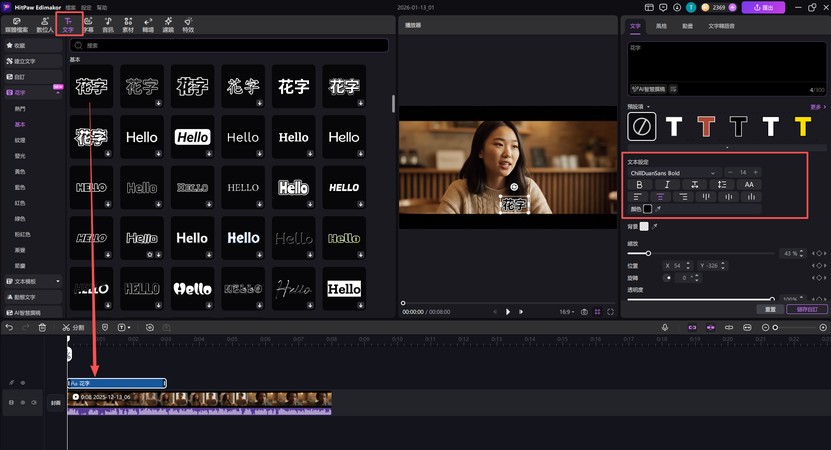Click the purple 匯出 (Export) button
The width and height of the screenshot is (831, 450).
coord(765,7)
